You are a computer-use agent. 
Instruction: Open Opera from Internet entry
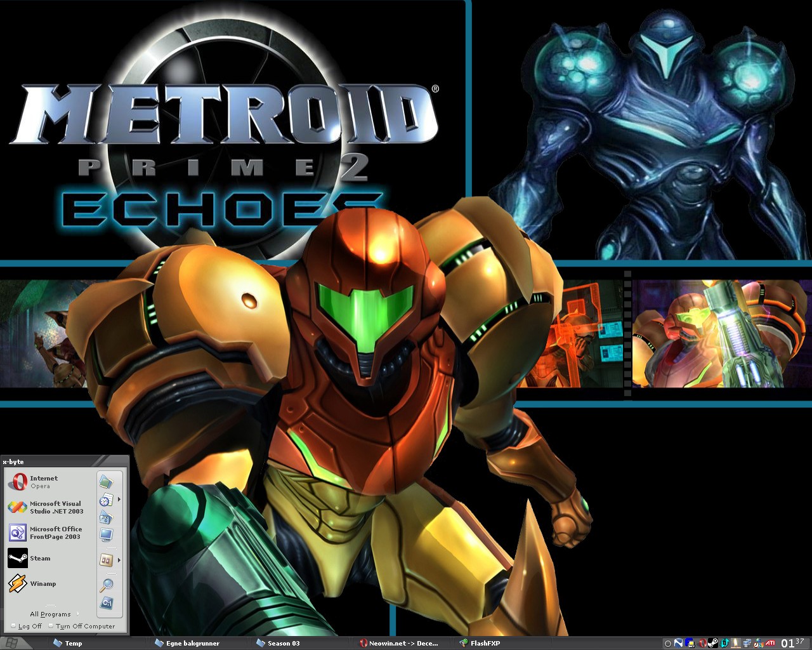[49, 482]
